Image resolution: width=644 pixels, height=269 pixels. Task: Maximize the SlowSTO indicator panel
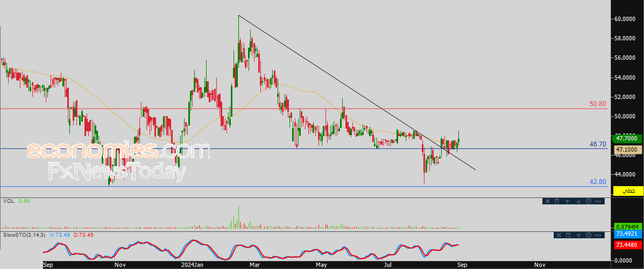(569, 235)
